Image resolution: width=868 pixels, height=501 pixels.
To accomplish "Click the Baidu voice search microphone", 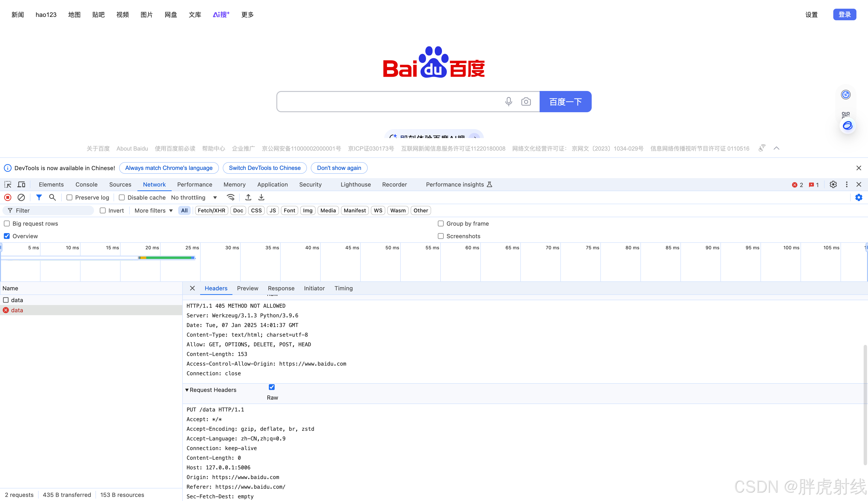I will (509, 102).
